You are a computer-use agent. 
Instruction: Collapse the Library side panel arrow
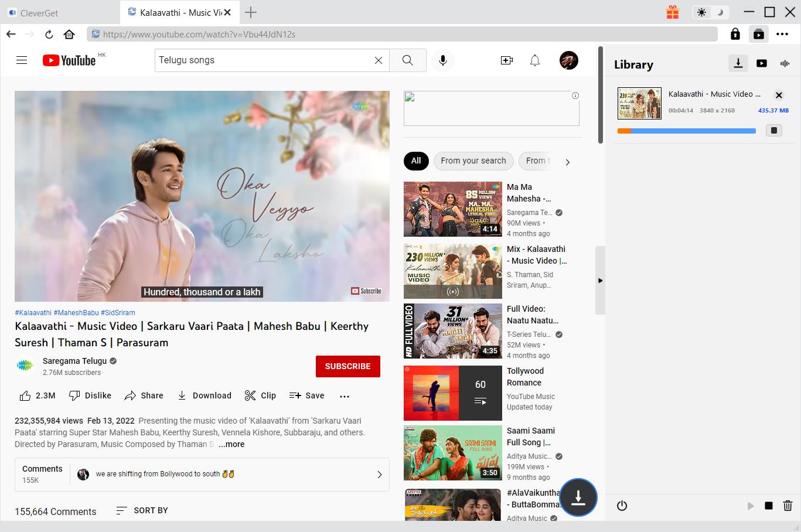(x=600, y=281)
